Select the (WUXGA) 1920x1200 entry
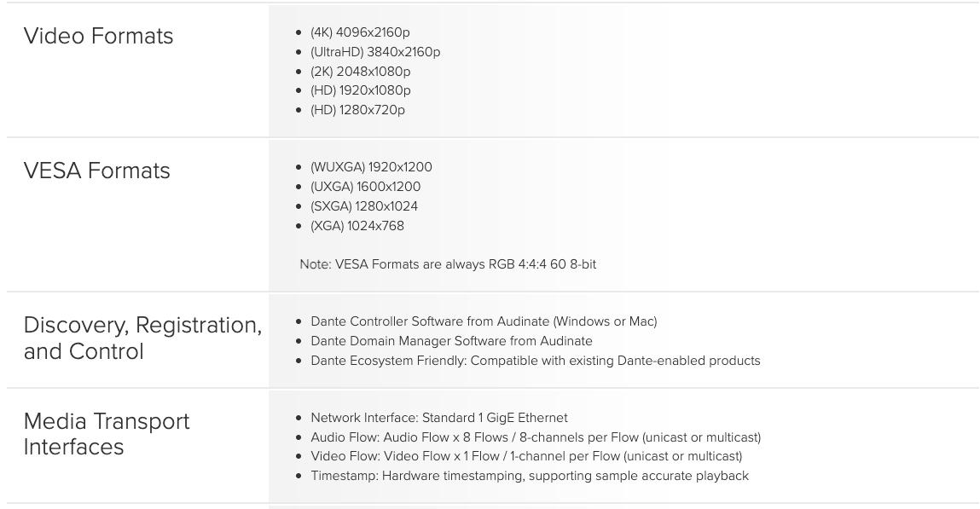980x509 pixels. tap(371, 167)
